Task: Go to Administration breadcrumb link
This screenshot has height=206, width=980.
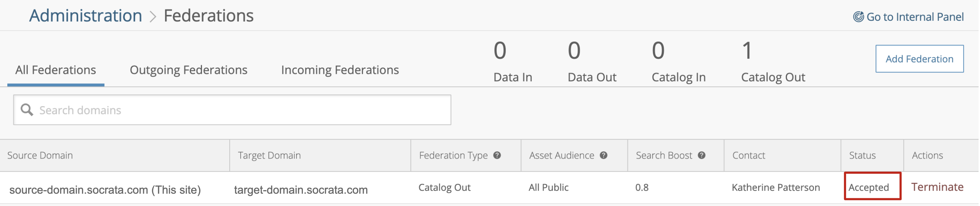Action: click(x=85, y=15)
